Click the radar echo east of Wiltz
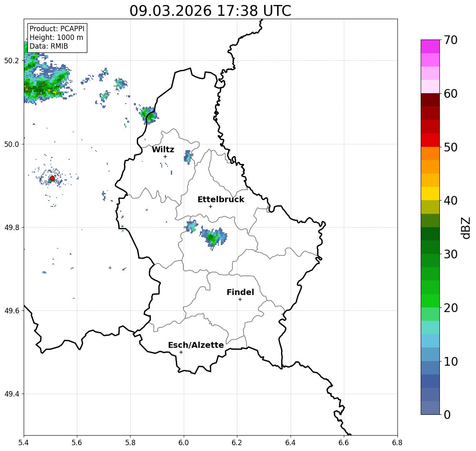Screen dimensions: 476x451 pyautogui.click(x=188, y=157)
